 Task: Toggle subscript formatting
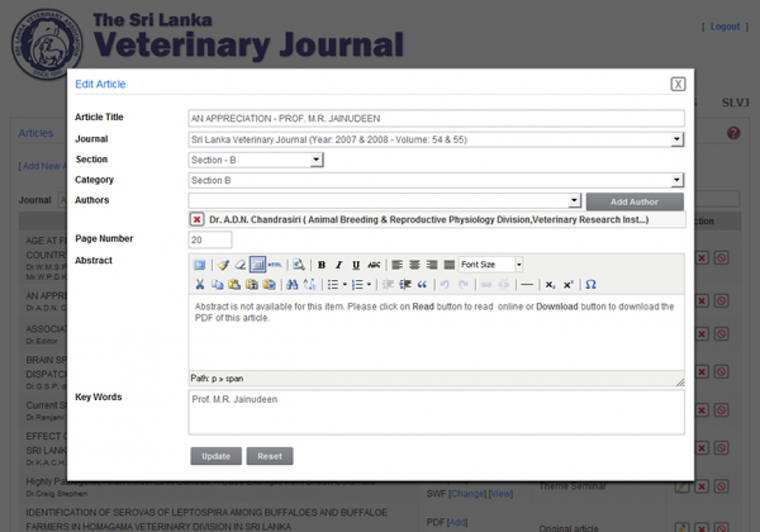(x=550, y=284)
